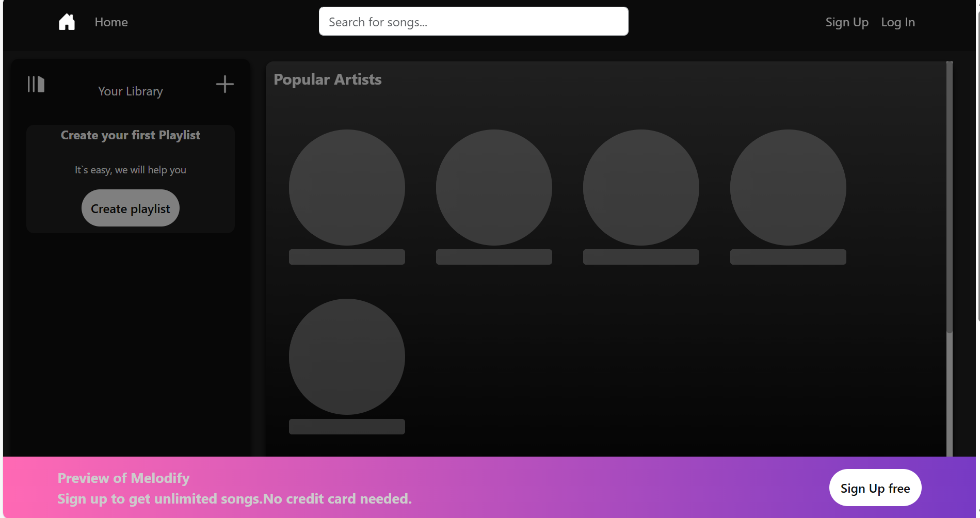The height and width of the screenshot is (518, 980).
Task: Open a new playlist with the plus icon
Action: [x=225, y=84]
